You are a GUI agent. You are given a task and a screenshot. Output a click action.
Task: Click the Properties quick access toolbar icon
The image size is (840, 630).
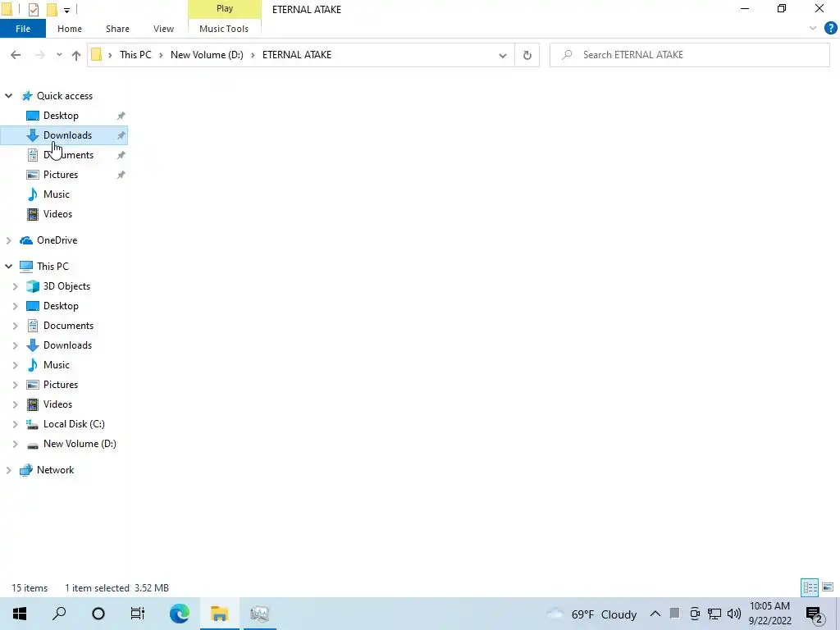(33, 10)
